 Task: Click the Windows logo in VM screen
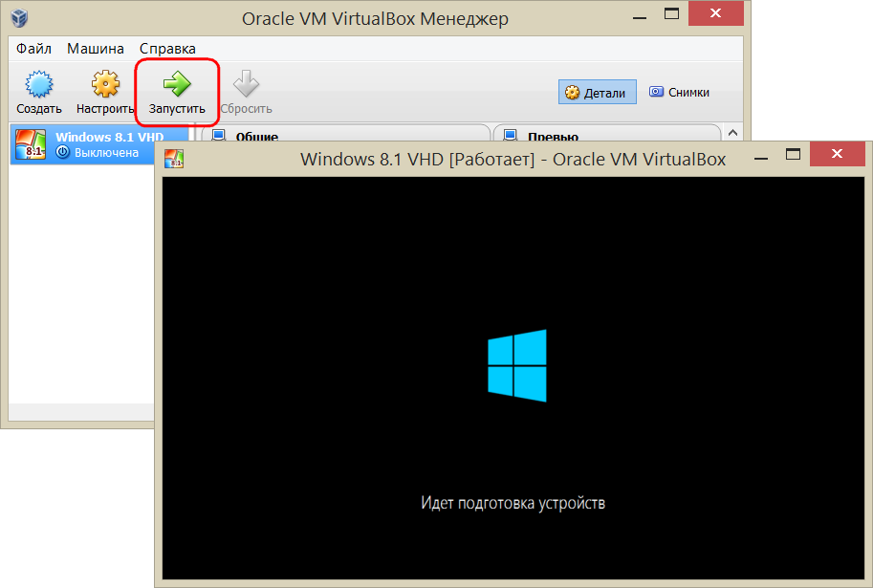517,365
